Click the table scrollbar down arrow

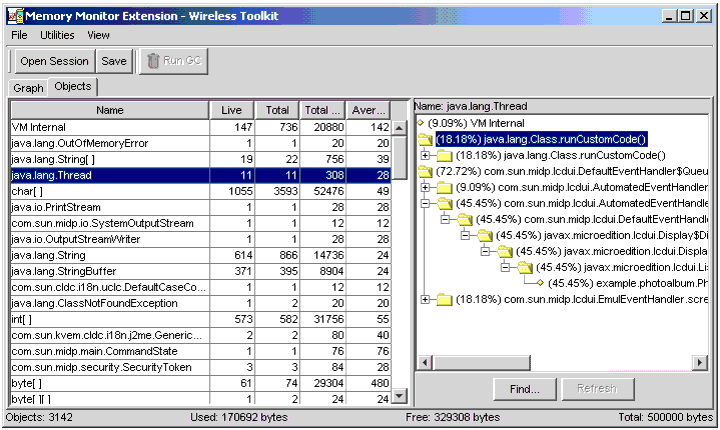coord(399,395)
